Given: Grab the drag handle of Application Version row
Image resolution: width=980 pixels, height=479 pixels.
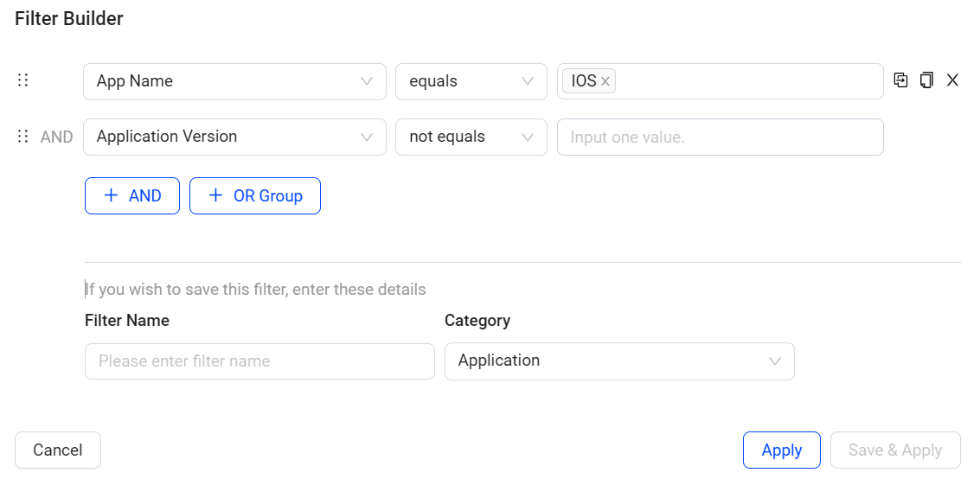Looking at the screenshot, I should [23, 137].
